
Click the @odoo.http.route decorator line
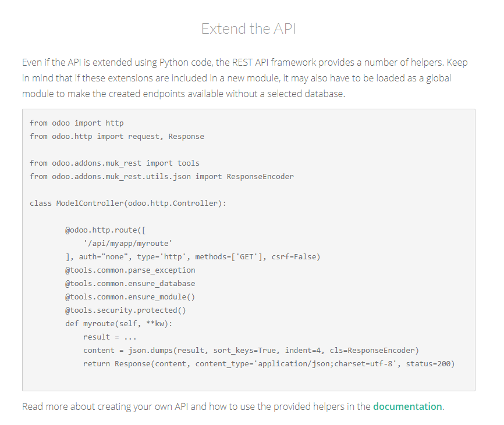[105, 230]
